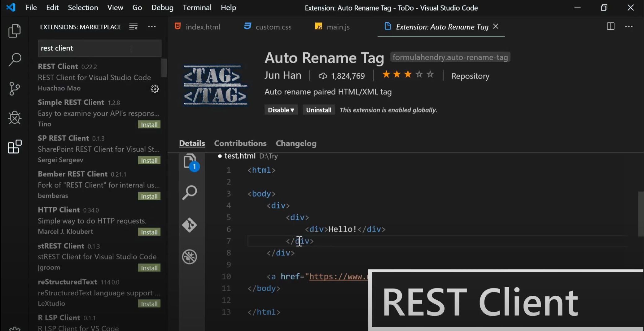Screen dimensions: 644x331
Task: Switch to the index.html tab
Action: pyautogui.click(x=198, y=27)
